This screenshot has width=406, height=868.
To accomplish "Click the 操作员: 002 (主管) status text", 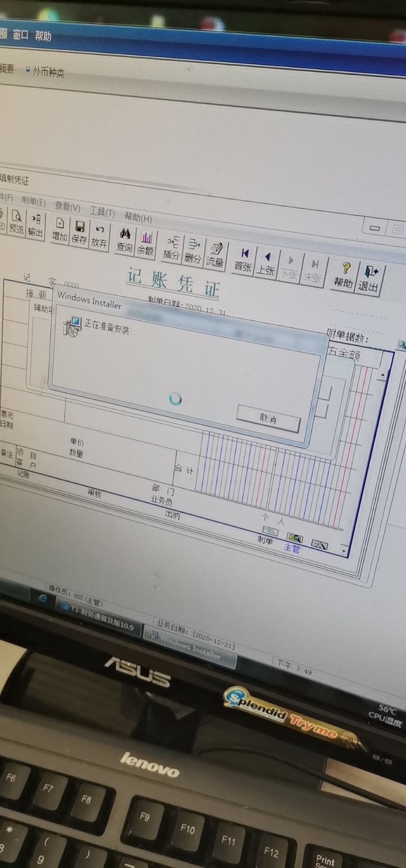I will tap(76, 596).
